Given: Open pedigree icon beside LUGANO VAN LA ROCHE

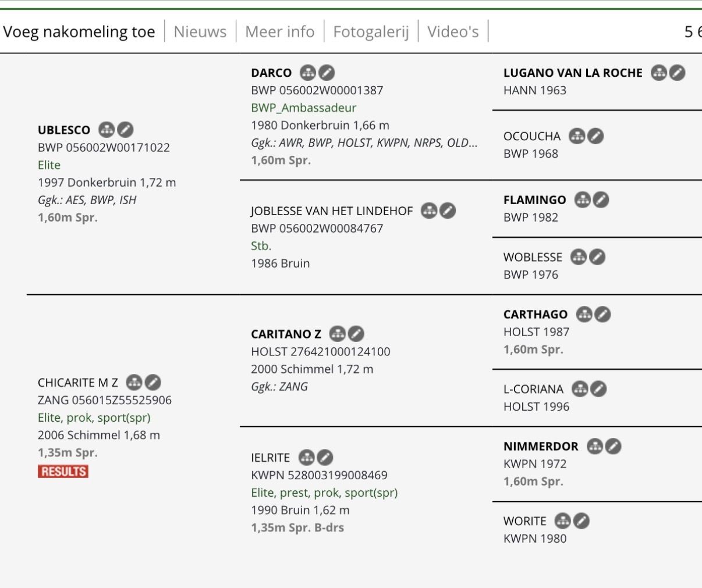Looking at the screenshot, I should pyautogui.click(x=659, y=73).
